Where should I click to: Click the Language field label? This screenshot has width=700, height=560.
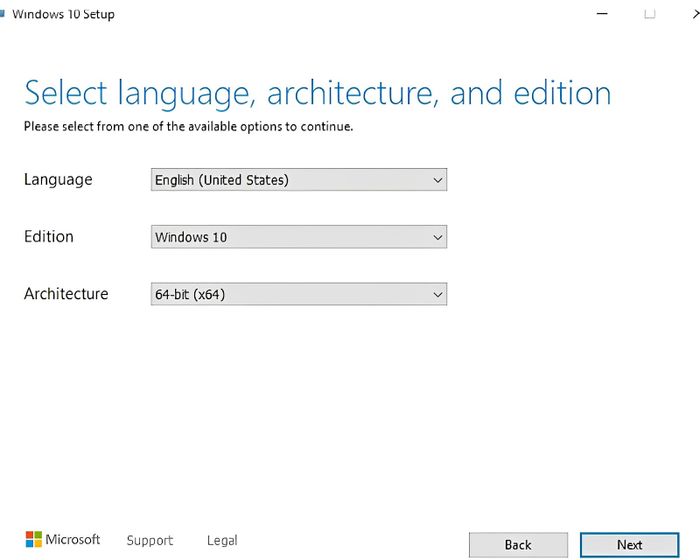tap(58, 180)
